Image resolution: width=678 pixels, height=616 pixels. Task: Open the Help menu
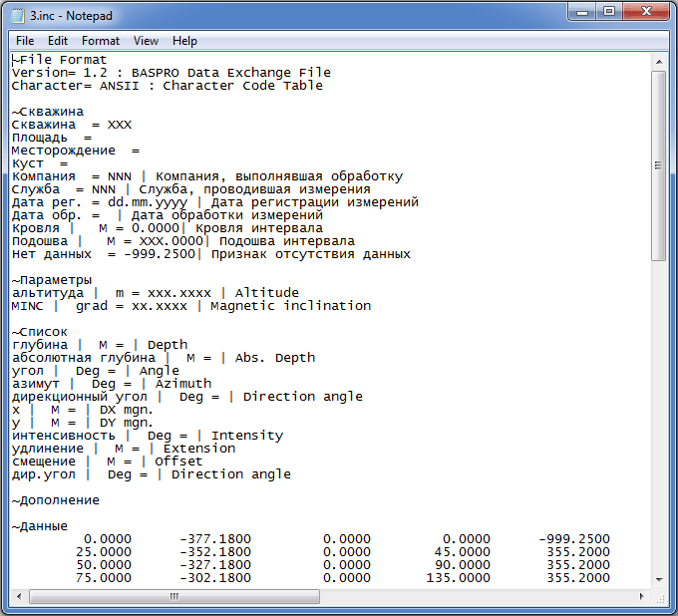[x=184, y=41]
